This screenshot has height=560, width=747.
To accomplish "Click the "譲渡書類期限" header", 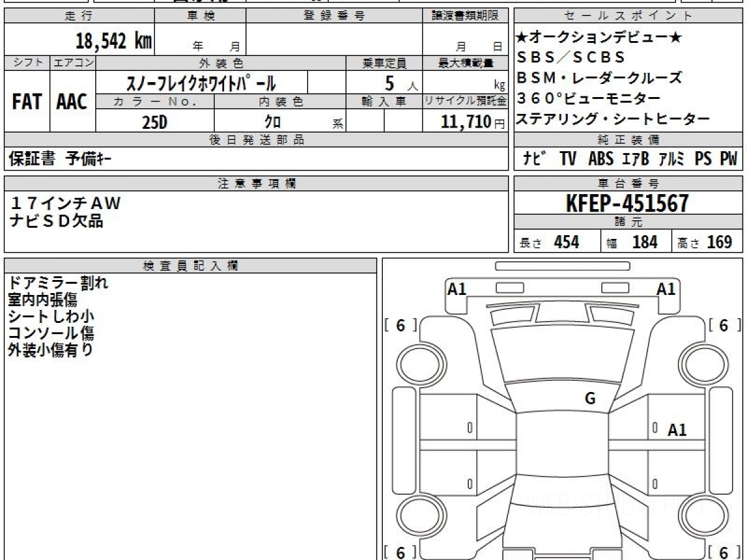I will 465,16.
